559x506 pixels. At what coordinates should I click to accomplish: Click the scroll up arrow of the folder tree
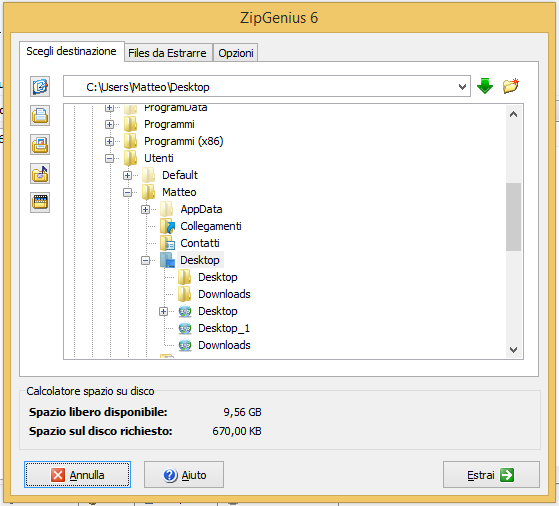tap(513, 114)
